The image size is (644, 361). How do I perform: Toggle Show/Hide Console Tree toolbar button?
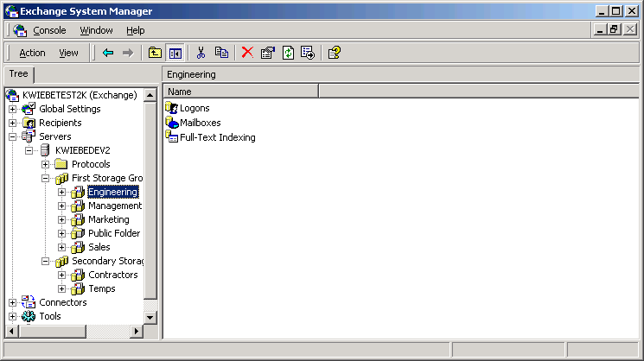tap(175, 53)
